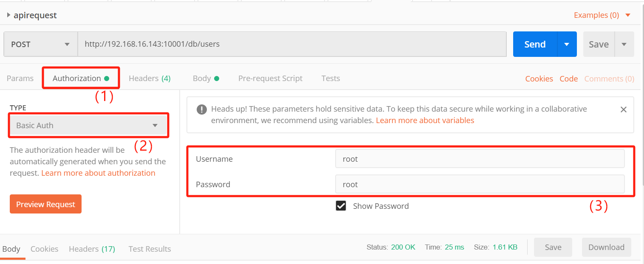
Task: Click the Preview Request button
Action: (x=45, y=204)
